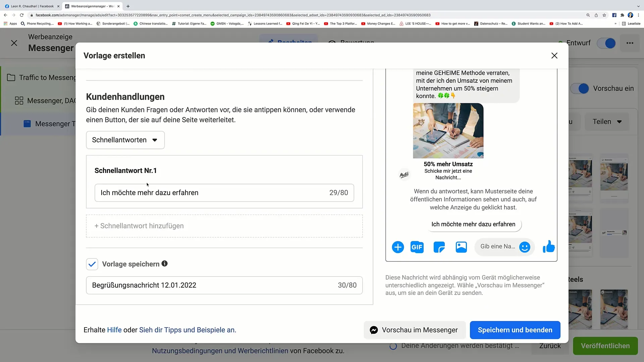Toggle the Entwurf ad status switch

tap(606, 43)
